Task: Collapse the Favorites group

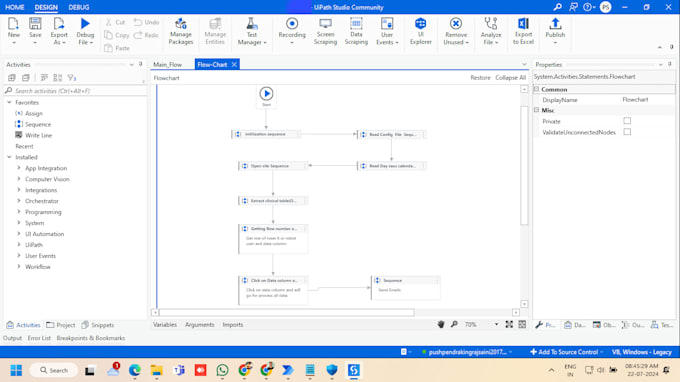Action: [x=9, y=102]
